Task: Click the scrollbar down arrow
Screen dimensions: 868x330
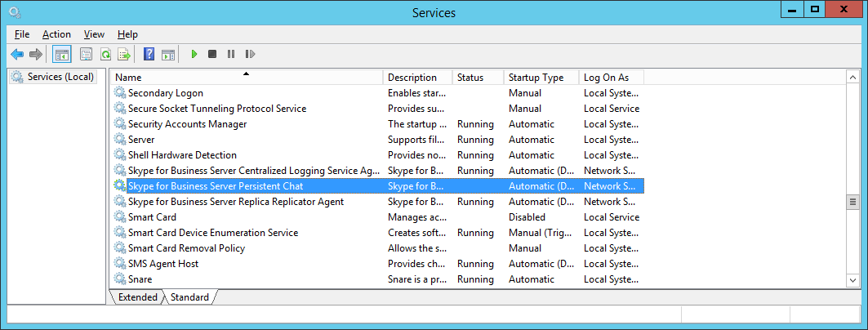Action: [x=852, y=280]
